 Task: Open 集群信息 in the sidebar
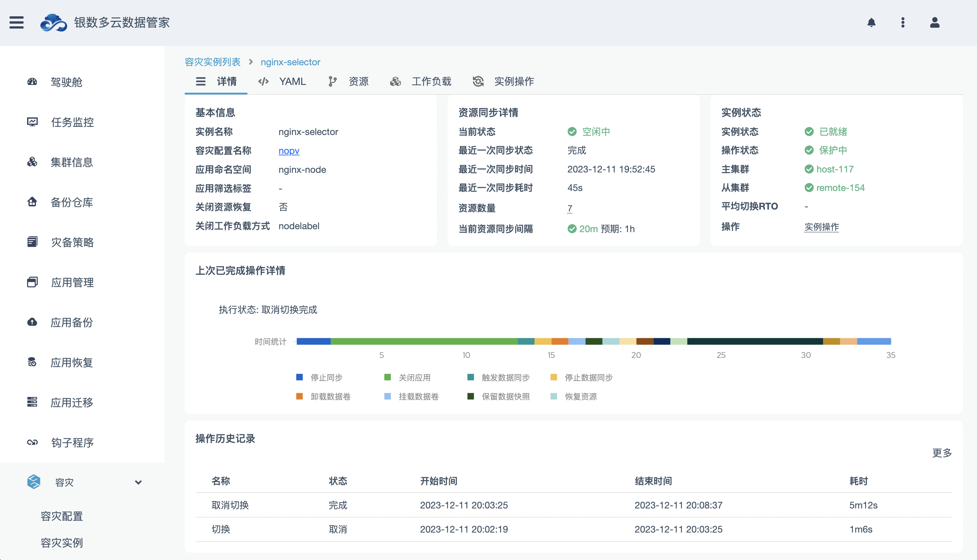tap(72, 162)
